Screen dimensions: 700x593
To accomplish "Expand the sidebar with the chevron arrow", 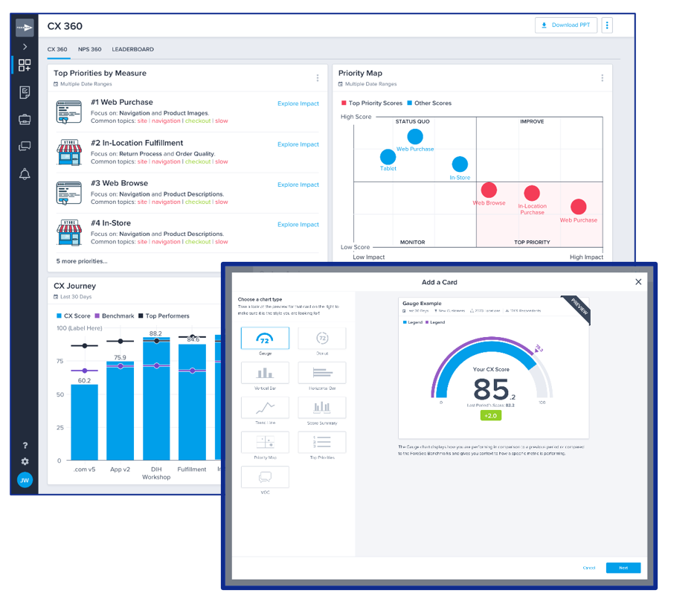I will [x=25, y=47].
